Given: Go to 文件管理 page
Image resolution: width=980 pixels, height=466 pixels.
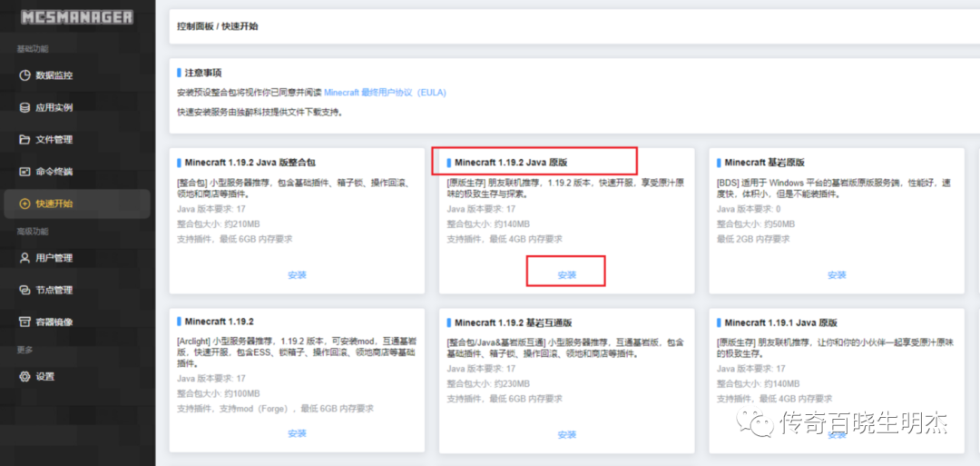Looking at the screenshot, I should pos(77,140).
